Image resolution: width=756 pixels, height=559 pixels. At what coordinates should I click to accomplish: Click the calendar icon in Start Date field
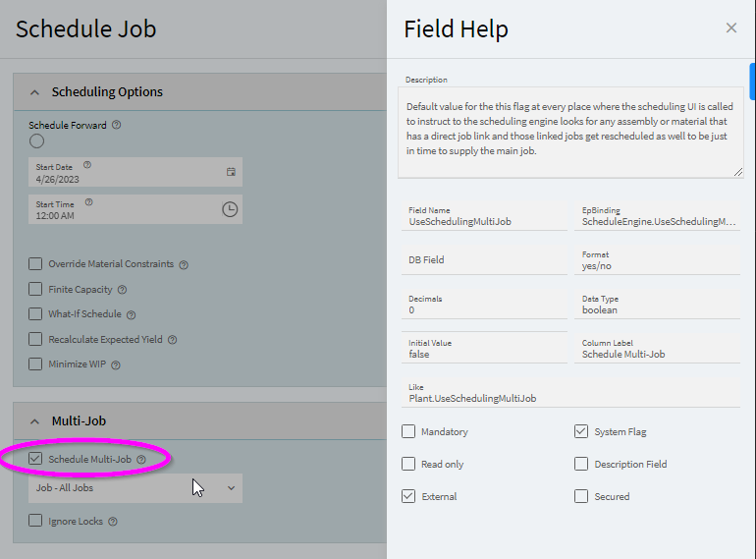pyautogui.click(x=231, y=172)
